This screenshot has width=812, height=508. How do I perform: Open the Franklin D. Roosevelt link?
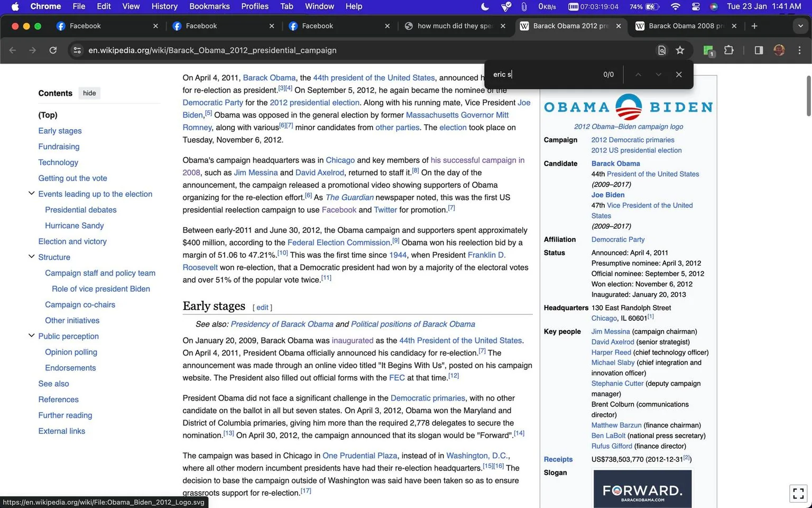pyautogui.click(x=486, y=255)
